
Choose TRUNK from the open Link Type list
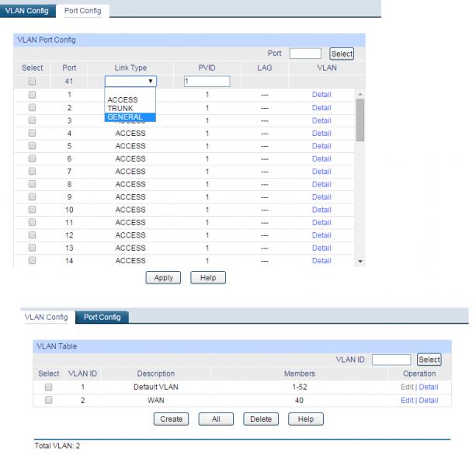pos(120,109)
